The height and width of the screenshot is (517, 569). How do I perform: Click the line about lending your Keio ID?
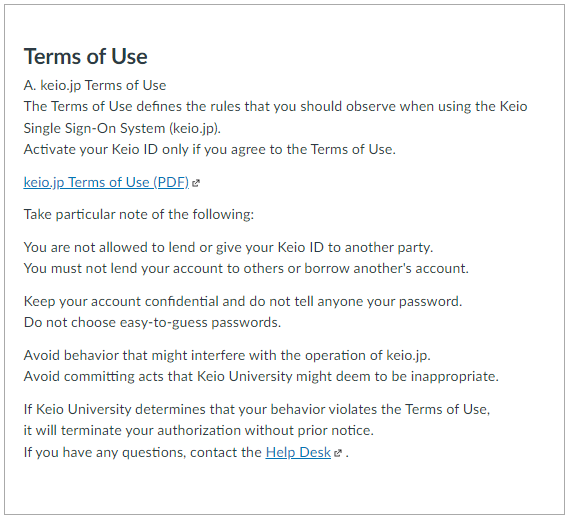228,247
